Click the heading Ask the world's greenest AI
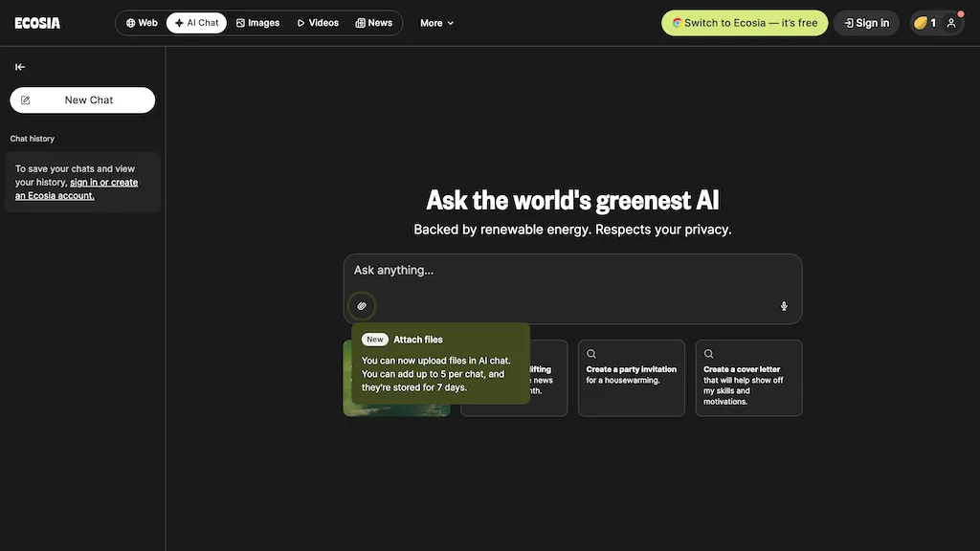Screen dimensions: 980x551 pos(572,201)
